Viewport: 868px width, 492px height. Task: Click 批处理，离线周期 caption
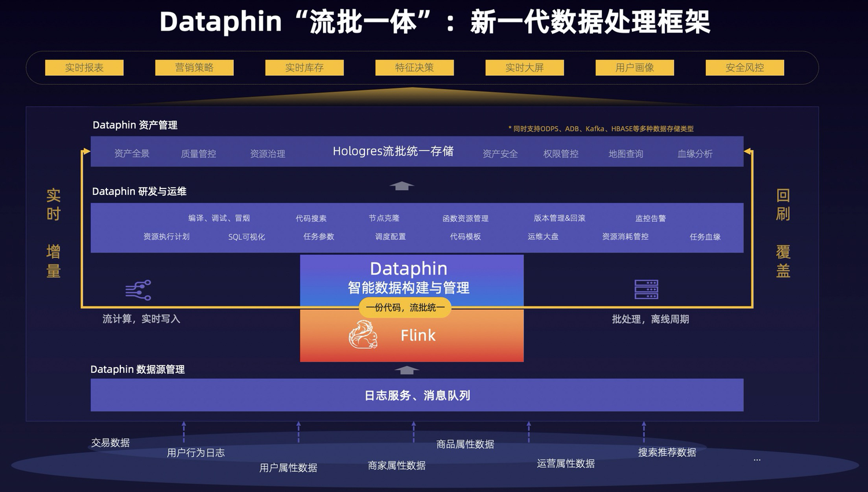coord(650,319)
